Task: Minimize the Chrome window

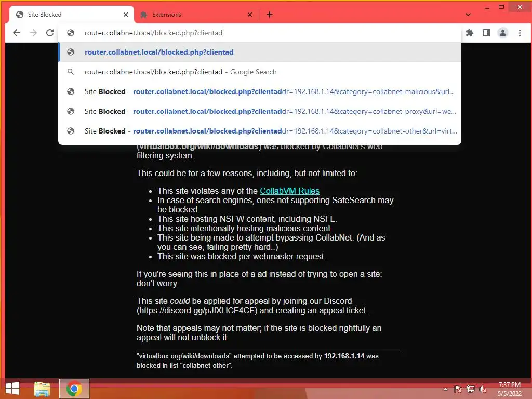Action: pos(487,7)
